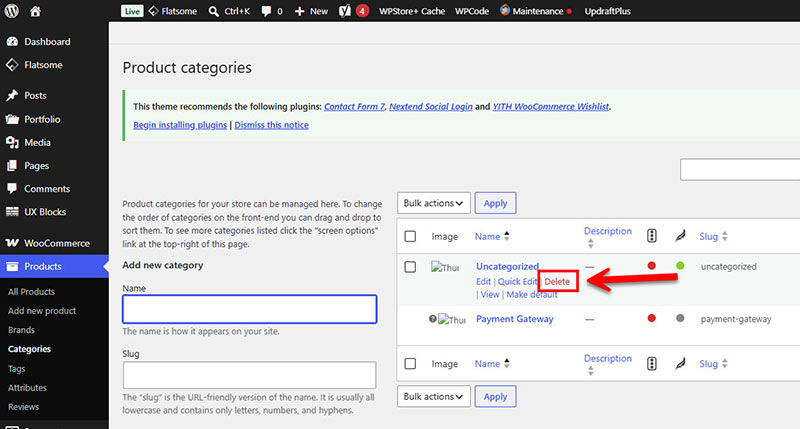
Task: Click Quick Edit under Uncategorized
Action: 517,282
